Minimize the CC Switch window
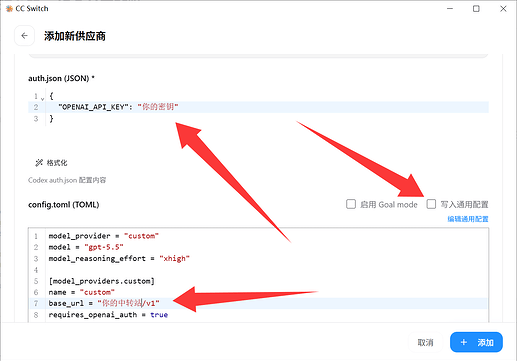The height and width of the screenshot is (361, 517). (450, 9)
